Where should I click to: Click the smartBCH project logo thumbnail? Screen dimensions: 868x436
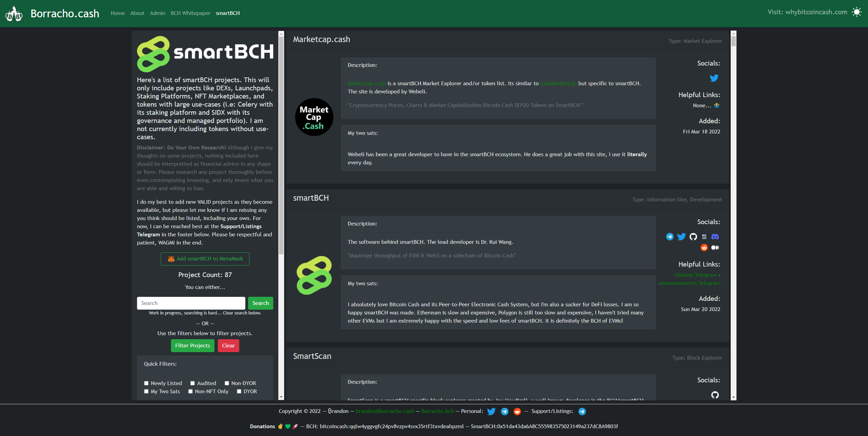tap(314, 275)
